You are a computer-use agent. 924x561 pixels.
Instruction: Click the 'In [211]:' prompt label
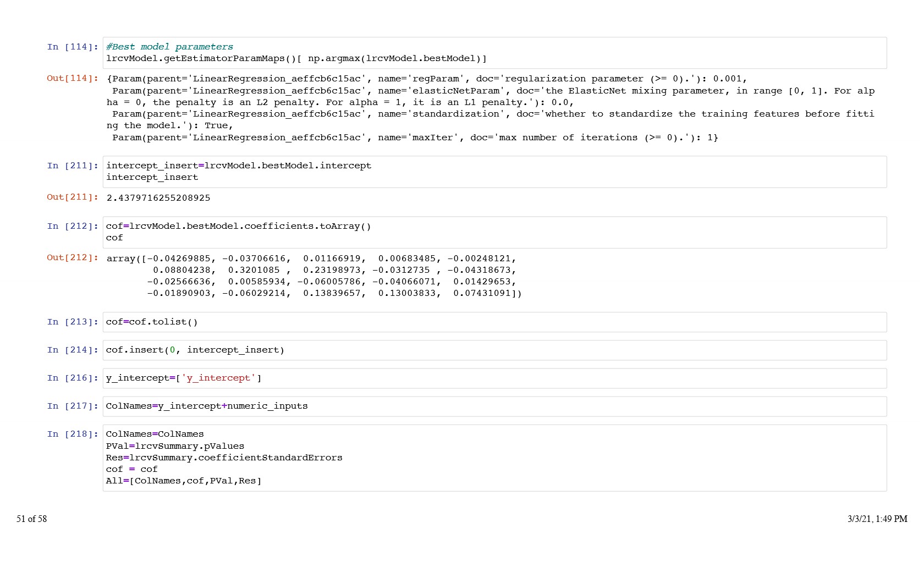(x=73, y=166)
